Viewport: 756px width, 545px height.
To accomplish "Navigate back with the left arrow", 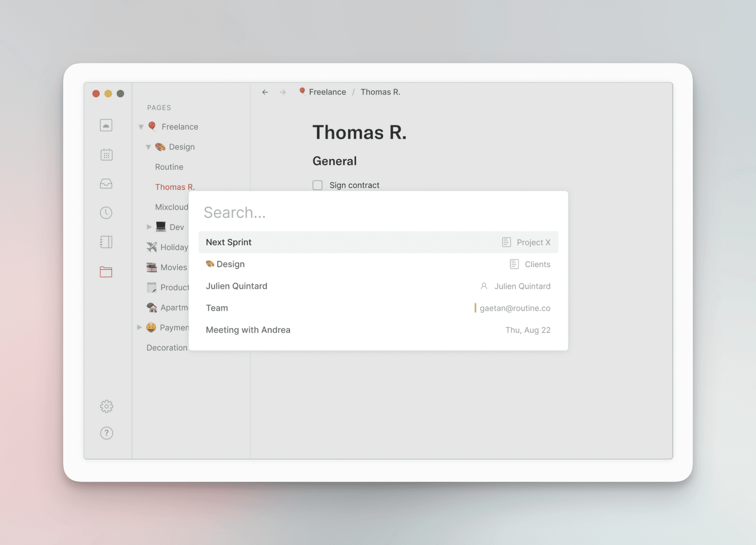I will 265,92.
